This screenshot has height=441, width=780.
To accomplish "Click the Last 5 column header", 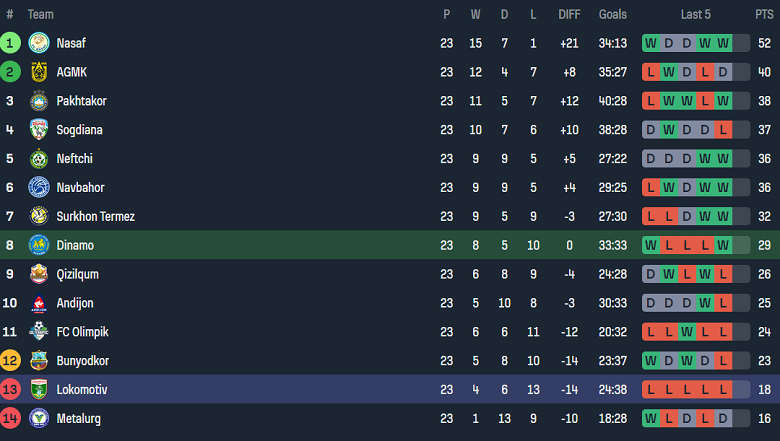I will click(696, 14).
